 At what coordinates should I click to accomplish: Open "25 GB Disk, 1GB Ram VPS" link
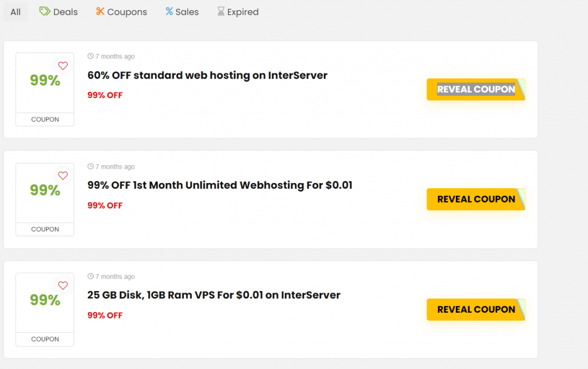[x=214, y=295]
